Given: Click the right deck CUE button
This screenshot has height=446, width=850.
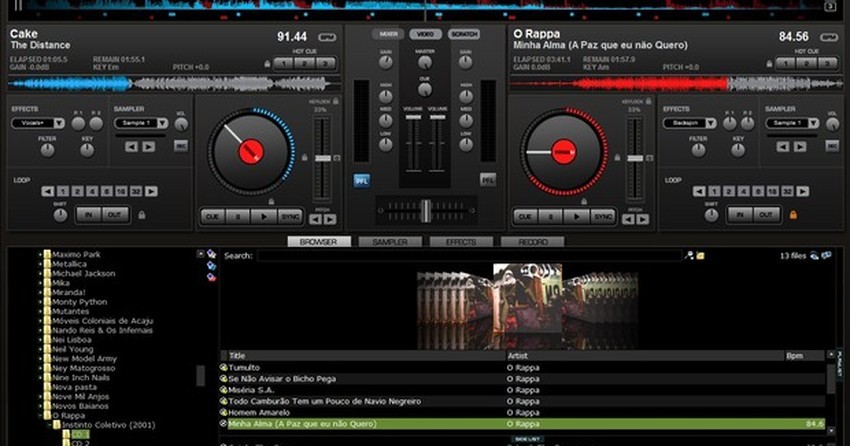Looking at the screenshot, I should pyautogui.click(x=525, y=217).
